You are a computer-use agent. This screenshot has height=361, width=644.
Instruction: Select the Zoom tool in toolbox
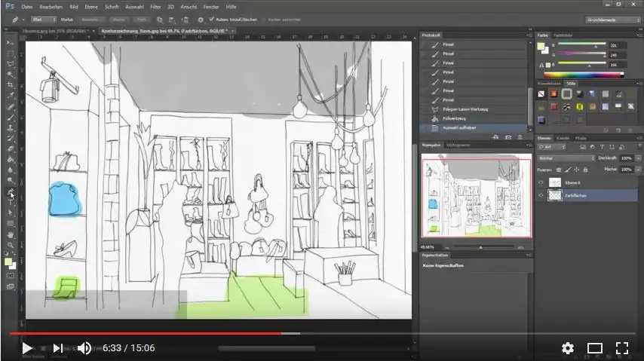click(x=11, y=245)
